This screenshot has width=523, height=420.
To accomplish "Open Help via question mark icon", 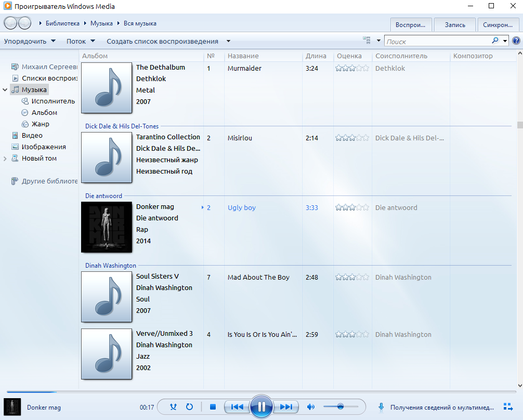I will click(516, 41).
